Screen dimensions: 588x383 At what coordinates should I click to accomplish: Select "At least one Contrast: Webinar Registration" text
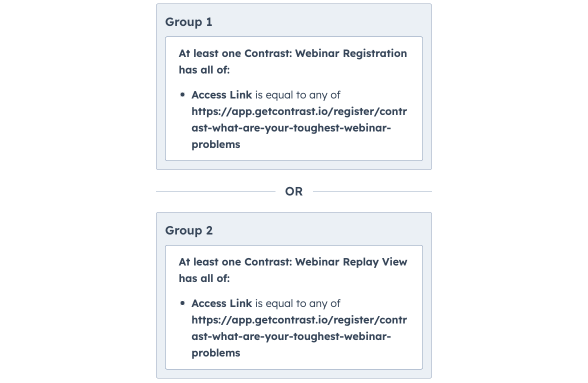(x=292, y=53)
